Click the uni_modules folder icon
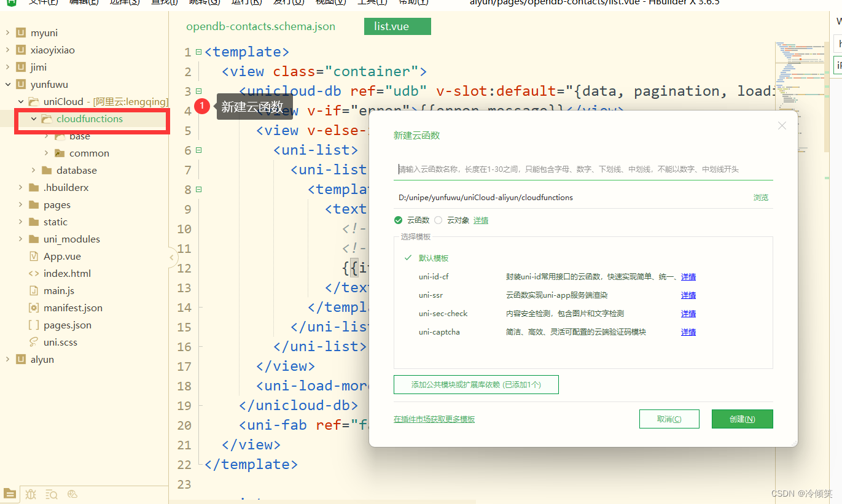 point(34,239)
